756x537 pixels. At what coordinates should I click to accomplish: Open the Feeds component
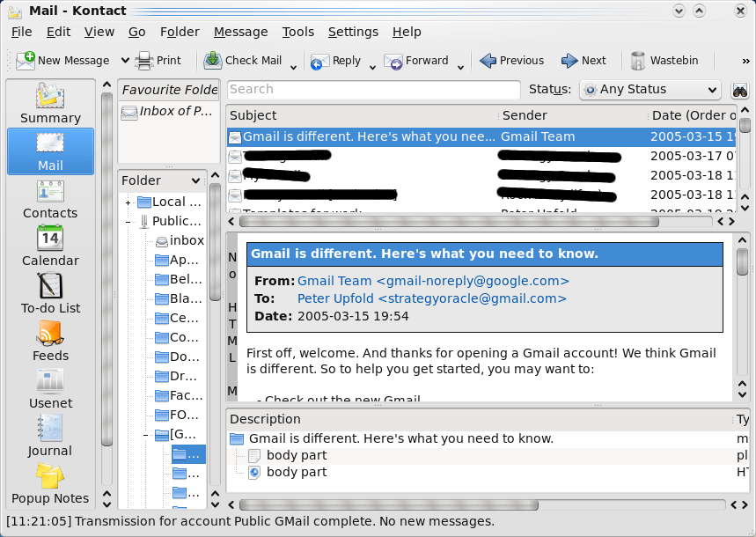click(50, 341)
